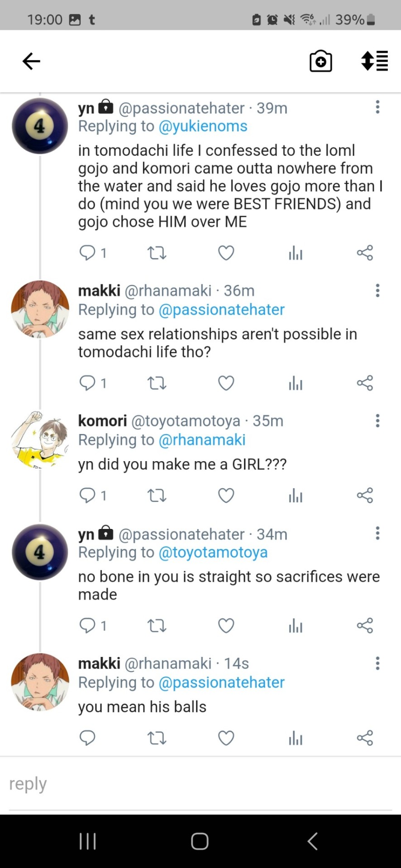This screenshot has width=401, height=868.
Task: Open the @yukienoms mention link
Action: 203,126
